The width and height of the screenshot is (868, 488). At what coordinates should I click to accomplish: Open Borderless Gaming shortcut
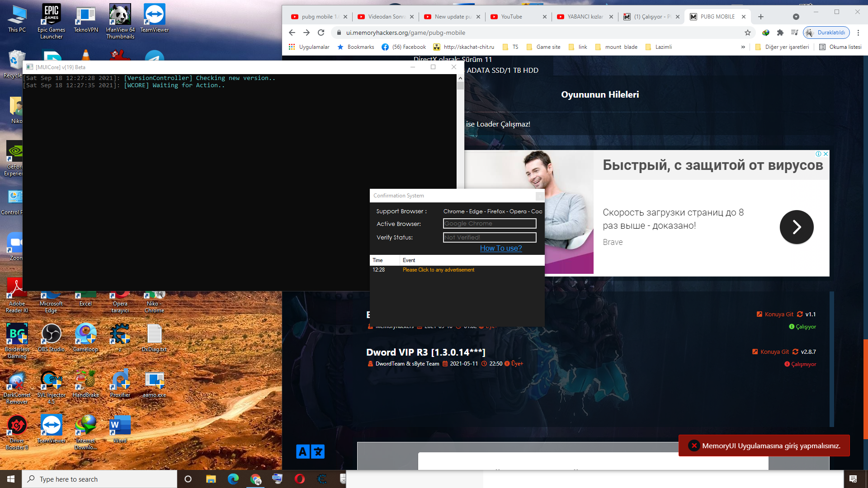(17, 341)
